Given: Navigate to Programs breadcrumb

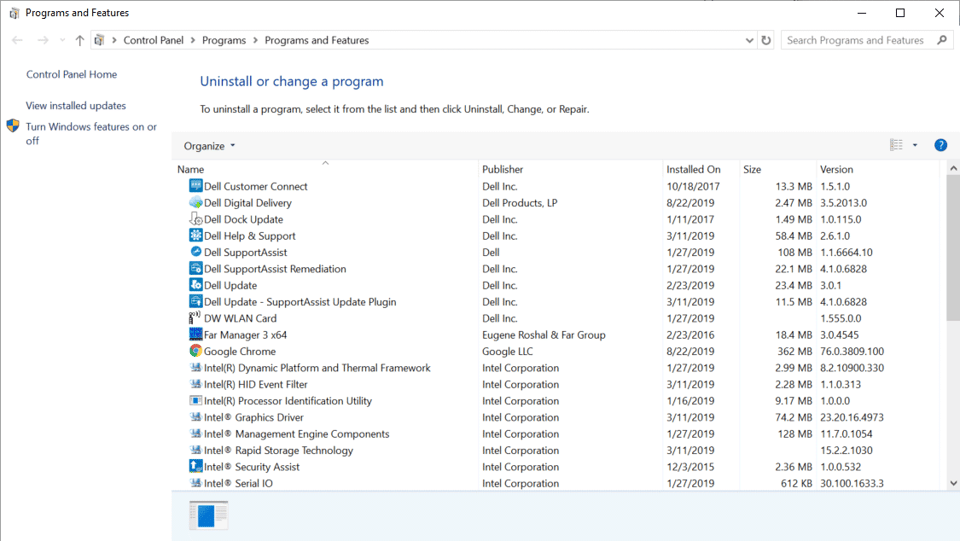Looking at the screenshot, I should click(x=224, y=40).
